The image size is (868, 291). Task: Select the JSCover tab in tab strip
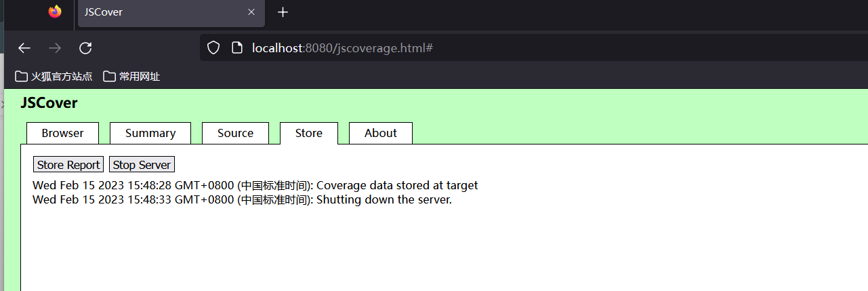coord(171,13)
